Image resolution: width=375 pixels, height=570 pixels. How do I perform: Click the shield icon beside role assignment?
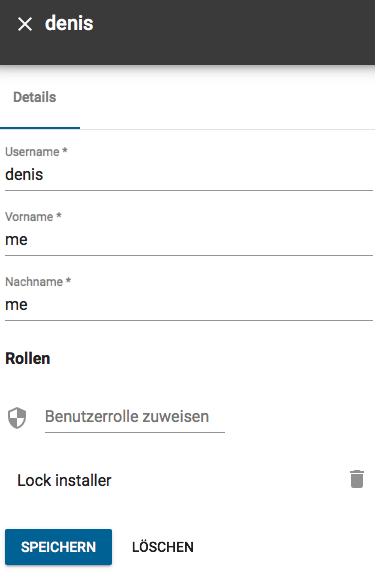(17, 418)
